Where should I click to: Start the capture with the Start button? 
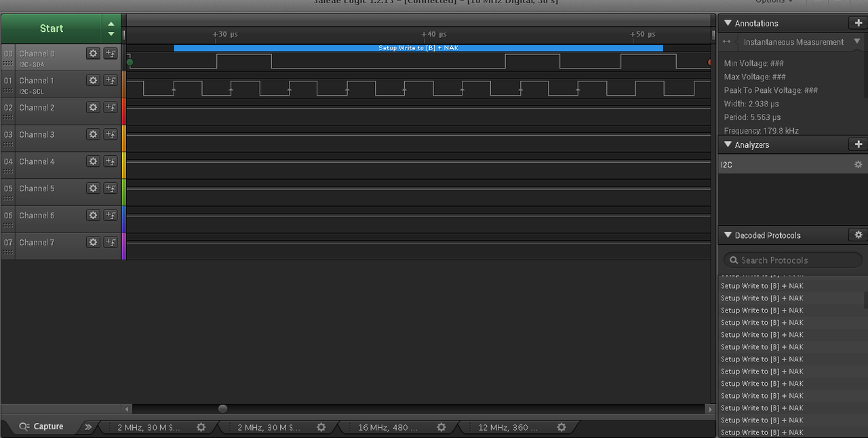pyautogui.click(x=52, y=28)
